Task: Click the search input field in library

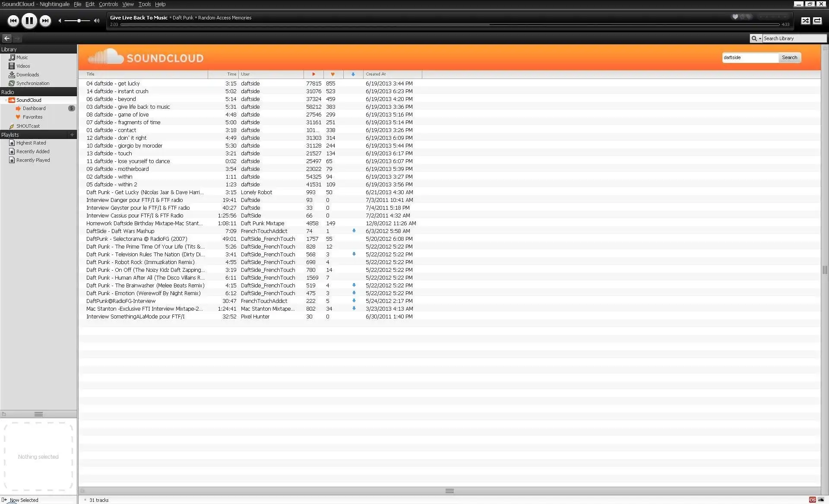Action: tap(792, 38)
